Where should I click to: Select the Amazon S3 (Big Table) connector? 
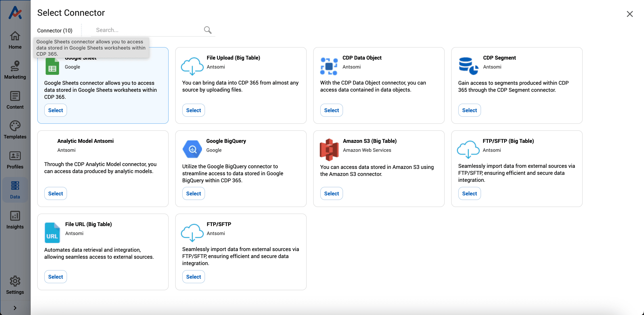331,193
